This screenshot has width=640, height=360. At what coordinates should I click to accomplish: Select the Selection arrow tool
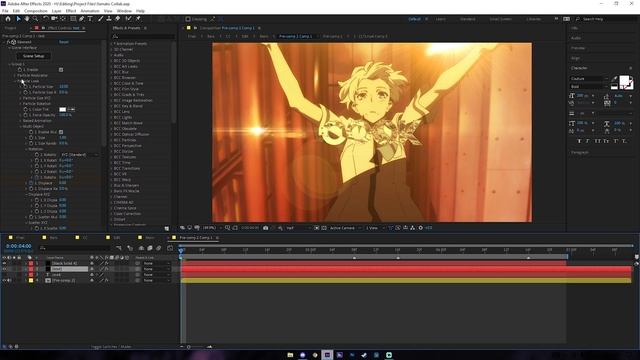(x=18, y=19)
